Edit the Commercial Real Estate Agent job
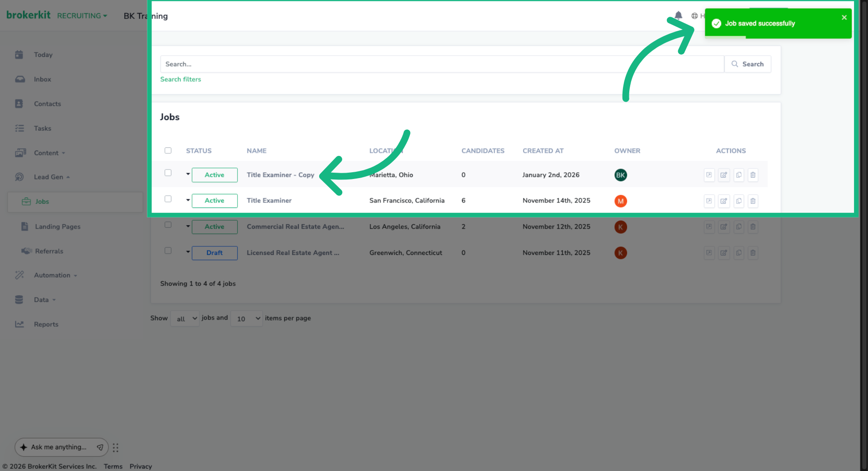Viewport: 868px width, 471px height. click(724, 227)
